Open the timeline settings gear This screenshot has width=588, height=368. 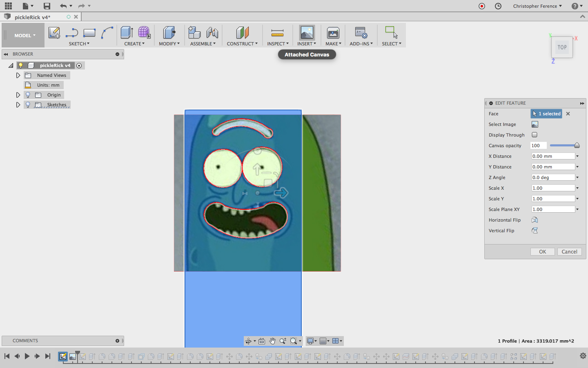point(583,356)
